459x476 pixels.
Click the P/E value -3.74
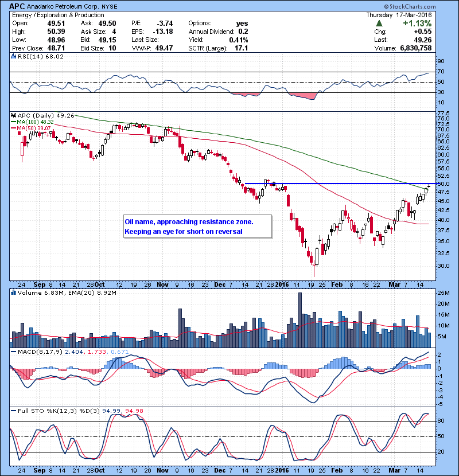click(x=165, y=24)
